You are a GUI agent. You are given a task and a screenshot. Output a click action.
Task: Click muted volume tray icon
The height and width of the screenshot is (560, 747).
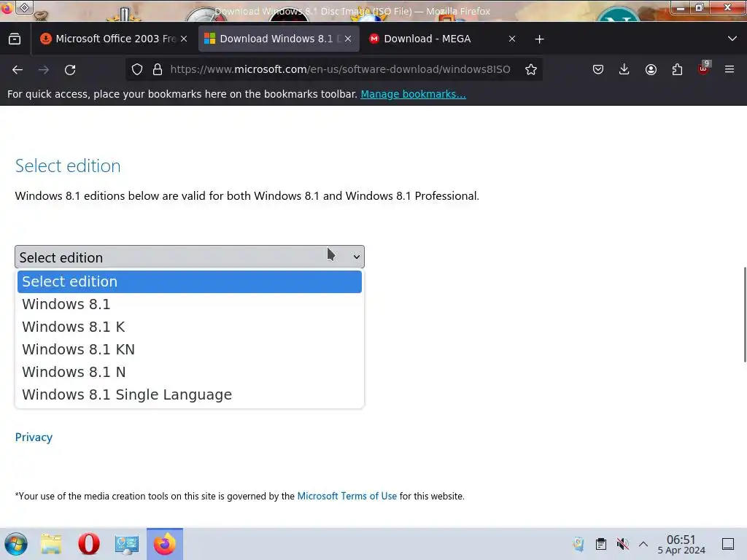(x=623, y=544)
